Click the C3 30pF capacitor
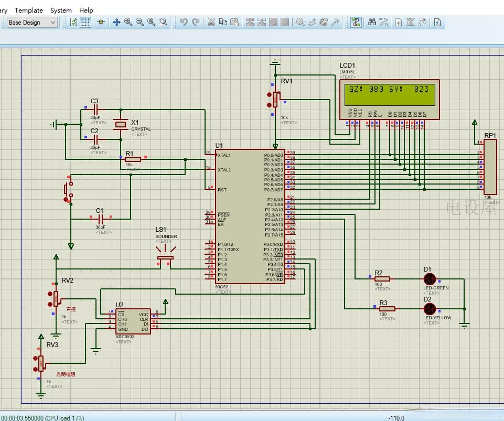Screen dimensions: 504x421 95,110
